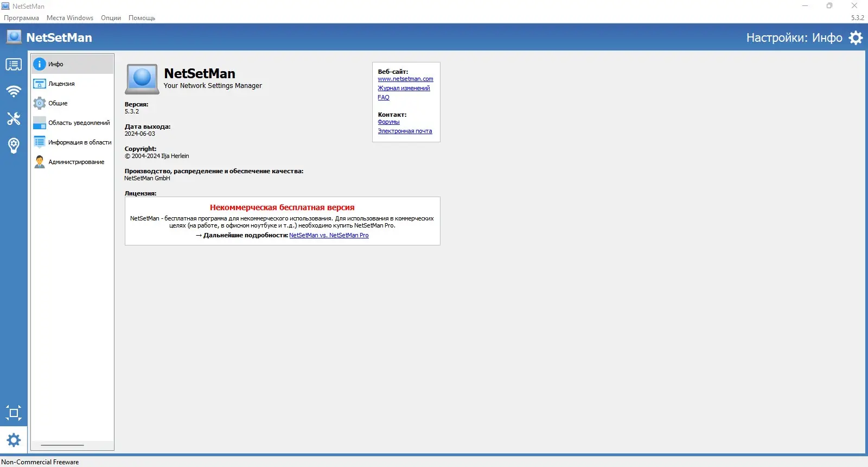Close the NetSetMan window
868x467 pixels.
coord(854,6)
